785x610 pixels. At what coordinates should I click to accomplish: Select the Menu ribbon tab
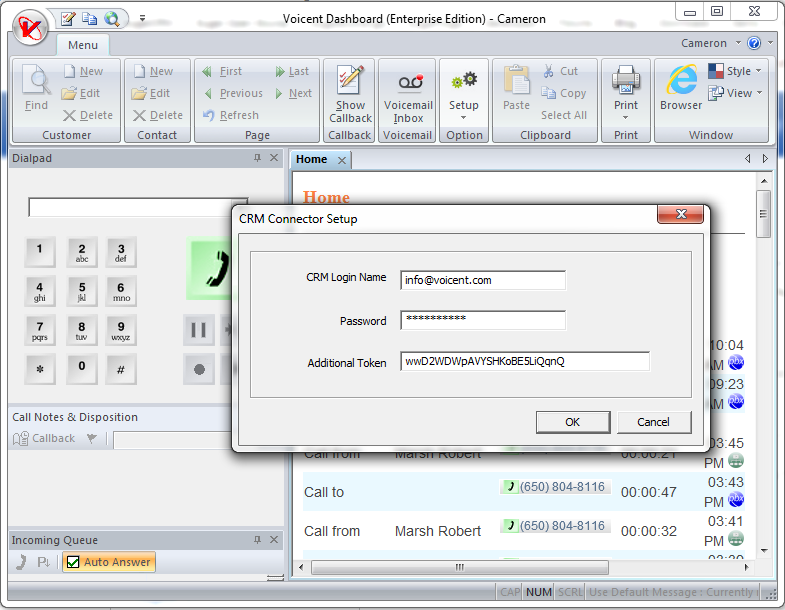coord(83,45)
